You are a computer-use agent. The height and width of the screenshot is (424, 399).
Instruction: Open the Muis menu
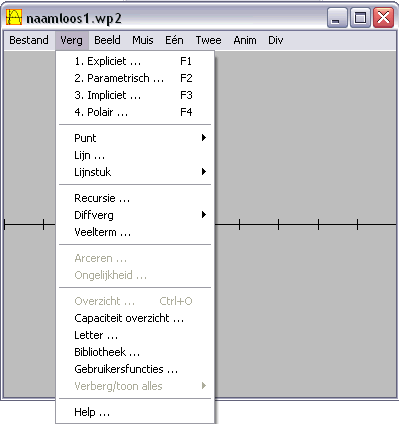[143, 40]
